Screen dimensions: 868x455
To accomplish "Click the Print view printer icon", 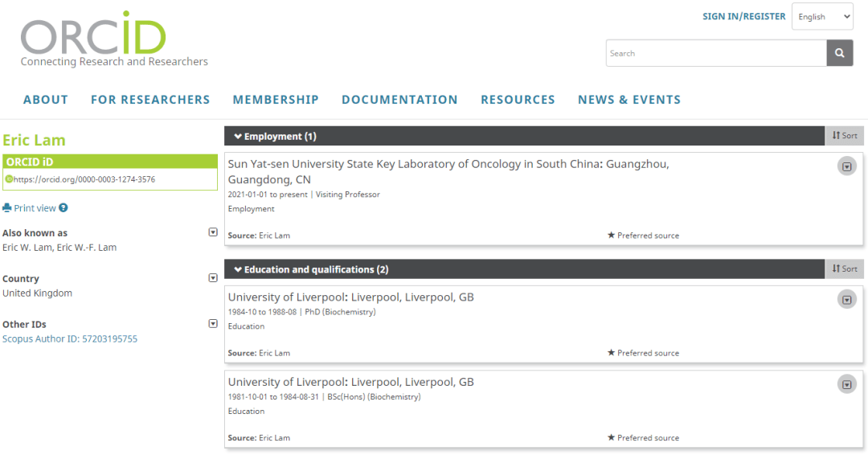I will (x=7, y=208).
